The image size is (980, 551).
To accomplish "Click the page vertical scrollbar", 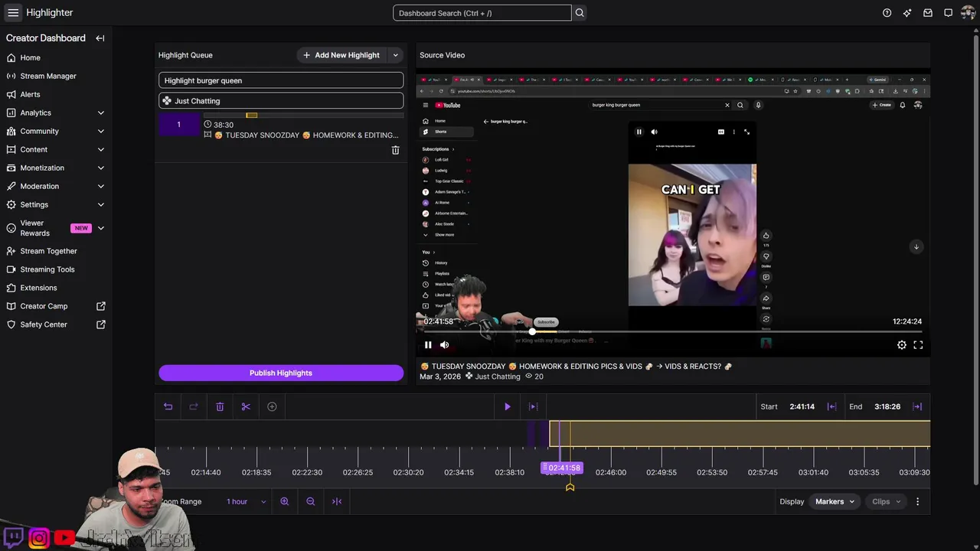I will click(x=975, y=260).
